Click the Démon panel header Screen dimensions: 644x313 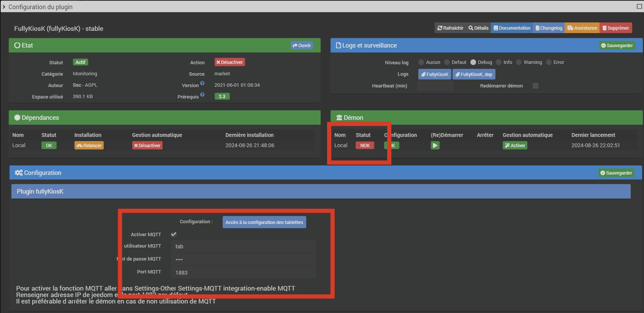point(487,118)
